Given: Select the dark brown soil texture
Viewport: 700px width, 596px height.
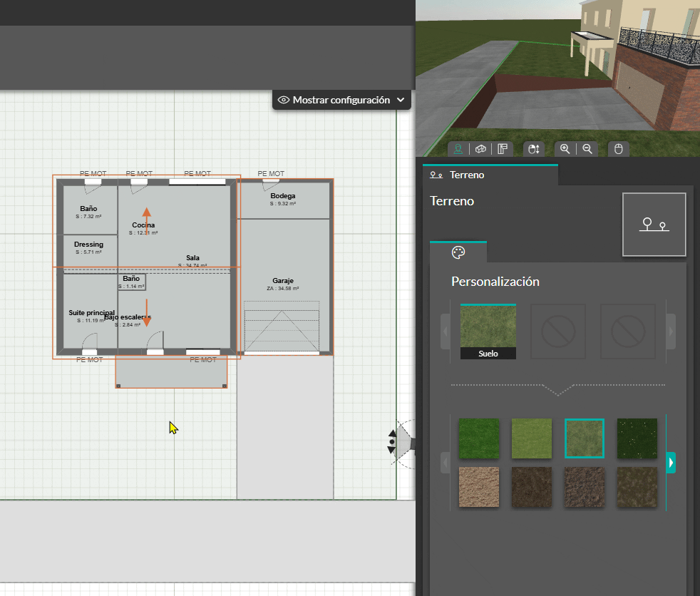Looking at the screenshot, I should pyautogui.click(x=532, y=487).
